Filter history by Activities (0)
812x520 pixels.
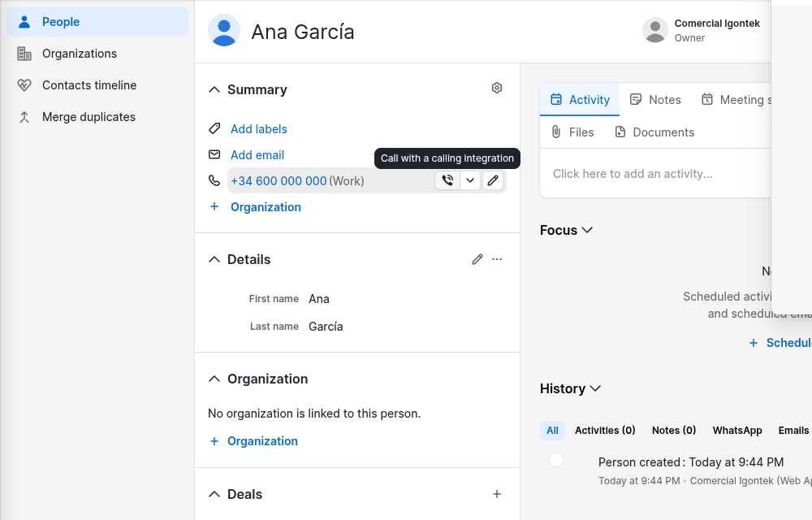(x=605, y=431)
